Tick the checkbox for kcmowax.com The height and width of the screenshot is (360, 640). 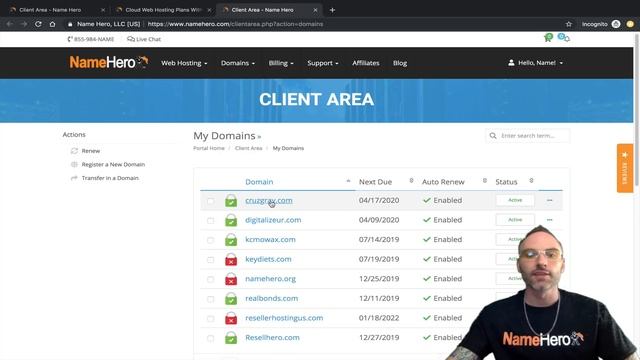pos(211,240)
